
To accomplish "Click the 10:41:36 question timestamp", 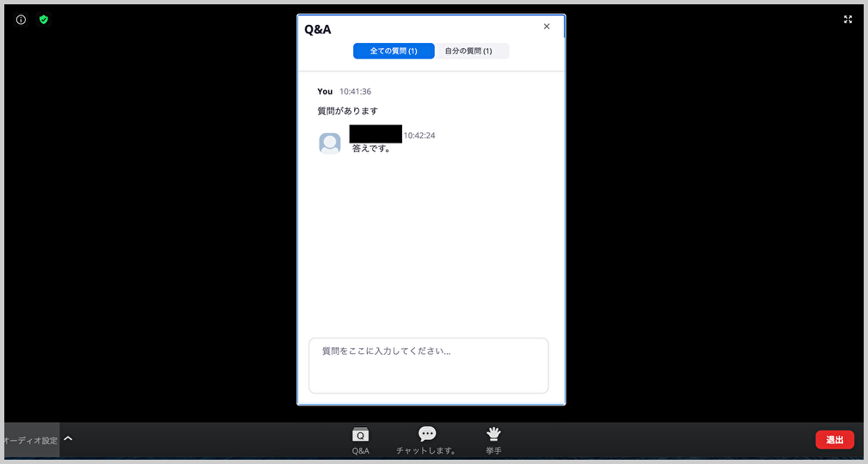I will pos(356,91).
